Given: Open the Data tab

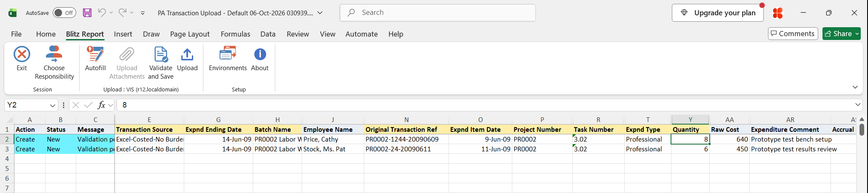Looking at the screenshot, I should (x=268, y=34).
